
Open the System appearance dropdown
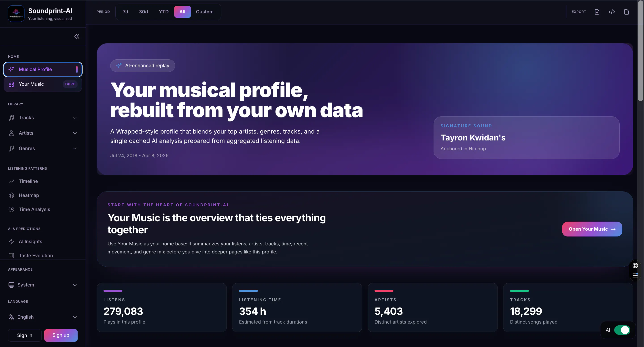point(43,285)
